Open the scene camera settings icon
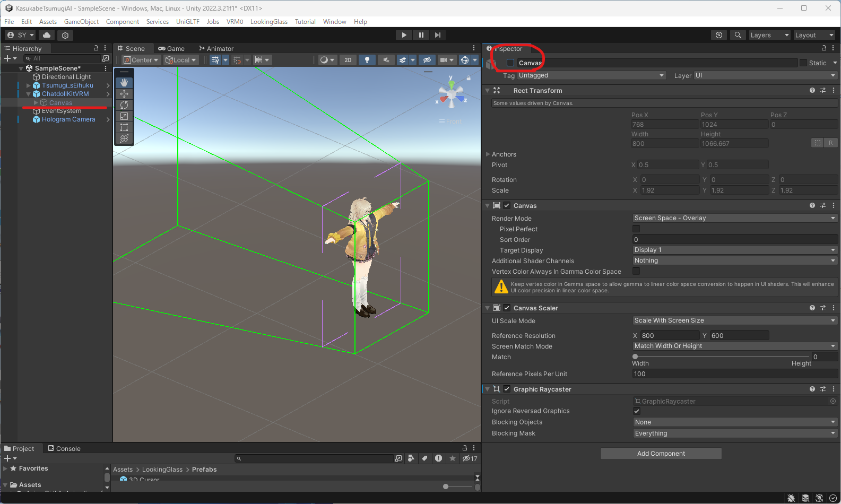841x504 pixels. [x=444, y=60]
